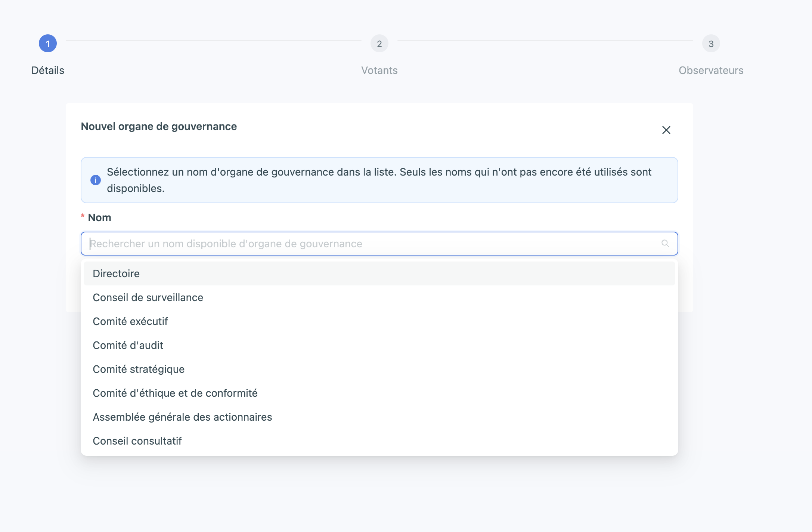Click the search magnifier icon in Nom field
The width and height of the screenshot is (812, 532).
(665, 244)
